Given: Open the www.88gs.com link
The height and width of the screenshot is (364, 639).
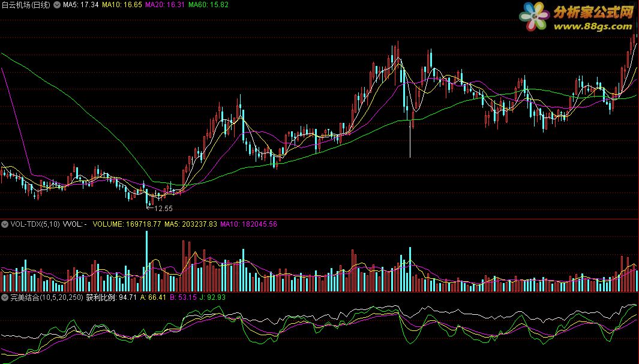Looking at the screenshot, I should tap(593, 26).
